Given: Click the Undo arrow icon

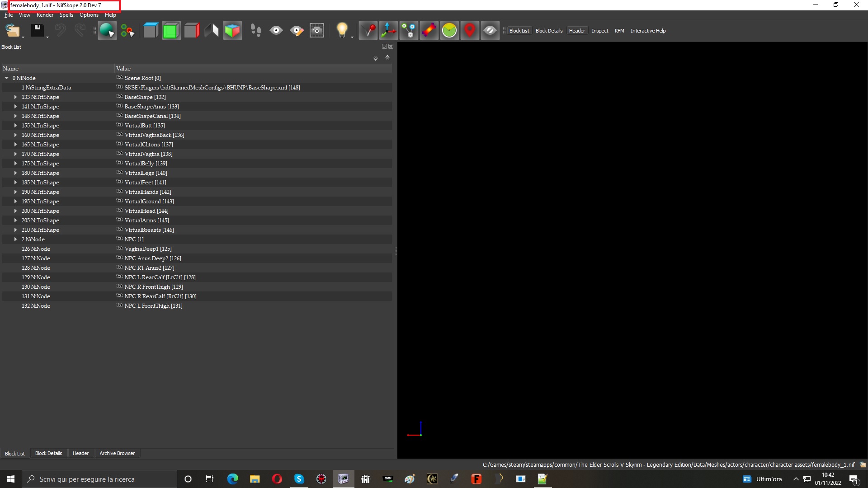Looking at the screenshot, I should pos(60,31).
